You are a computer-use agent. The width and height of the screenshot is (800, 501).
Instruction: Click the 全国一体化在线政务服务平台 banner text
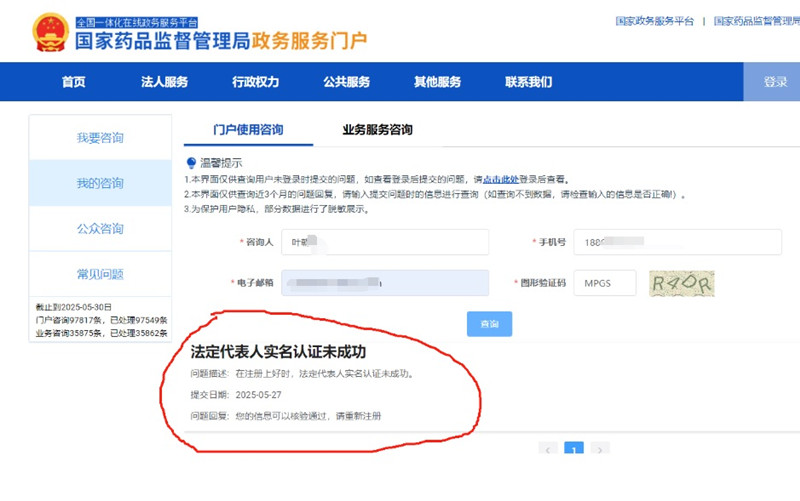pyautogui.click(x=137, y=22)
